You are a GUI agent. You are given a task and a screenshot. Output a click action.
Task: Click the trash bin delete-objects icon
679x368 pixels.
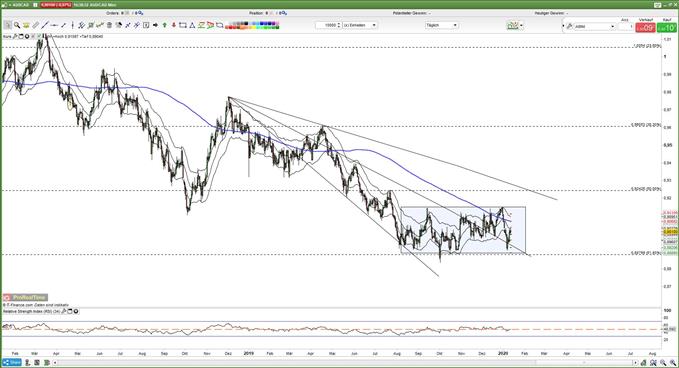point(109,25)
